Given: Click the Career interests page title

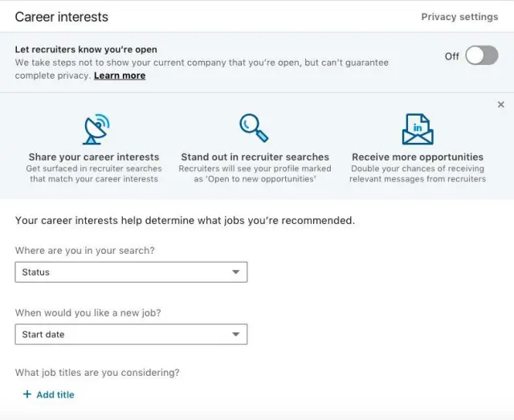Looking at the screenshot, I should coord(61,17).
